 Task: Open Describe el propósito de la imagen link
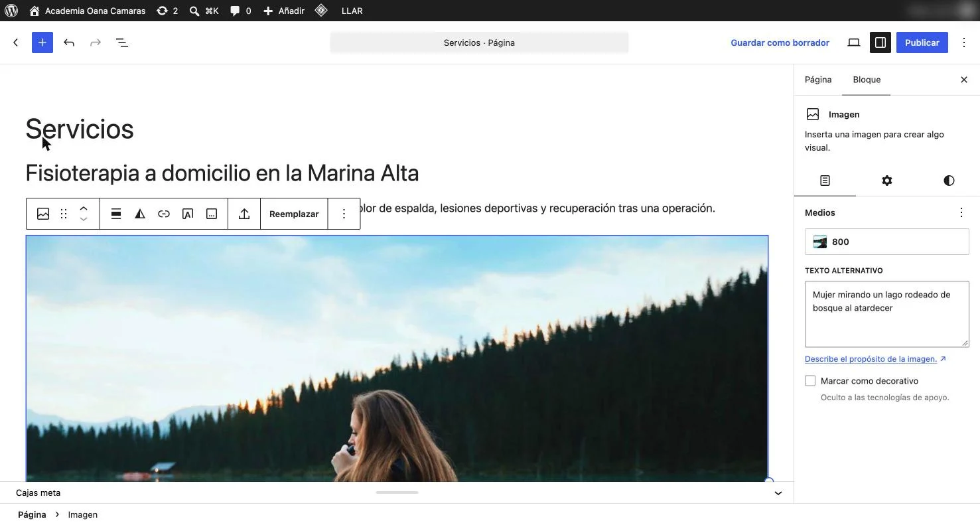tap(875, 359)
